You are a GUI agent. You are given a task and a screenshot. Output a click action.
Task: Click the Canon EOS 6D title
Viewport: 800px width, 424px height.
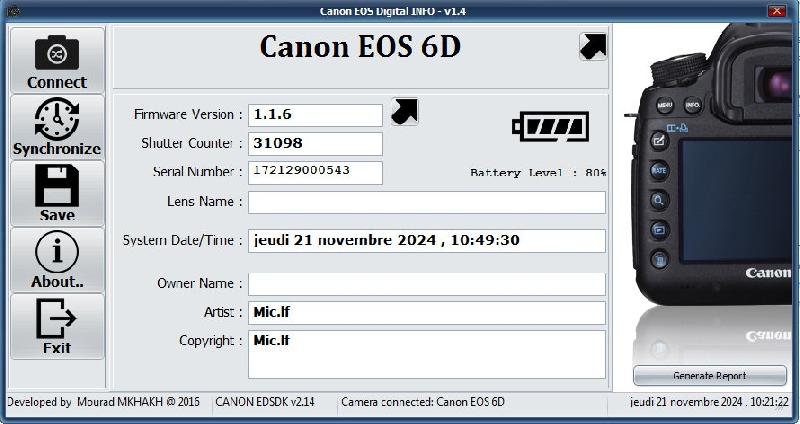click(x=360, y=47)
